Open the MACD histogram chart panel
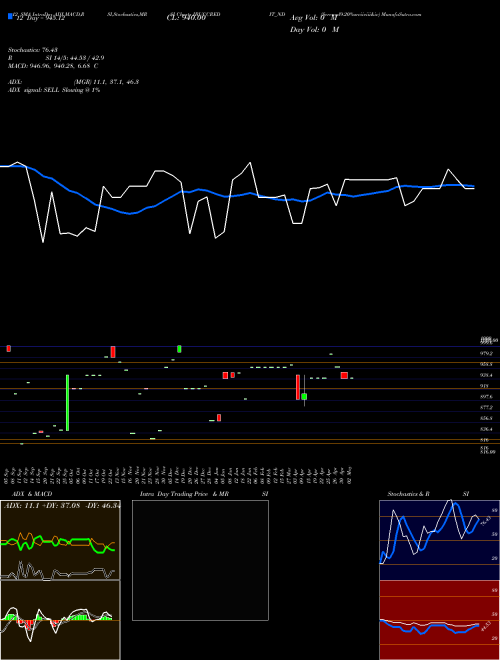 point(60,620)
